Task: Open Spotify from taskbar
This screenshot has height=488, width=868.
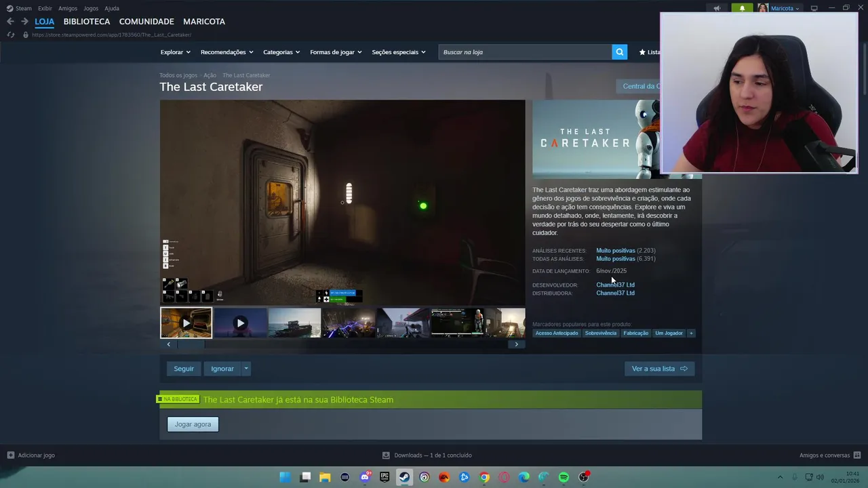Action: (x=564, y=477)
